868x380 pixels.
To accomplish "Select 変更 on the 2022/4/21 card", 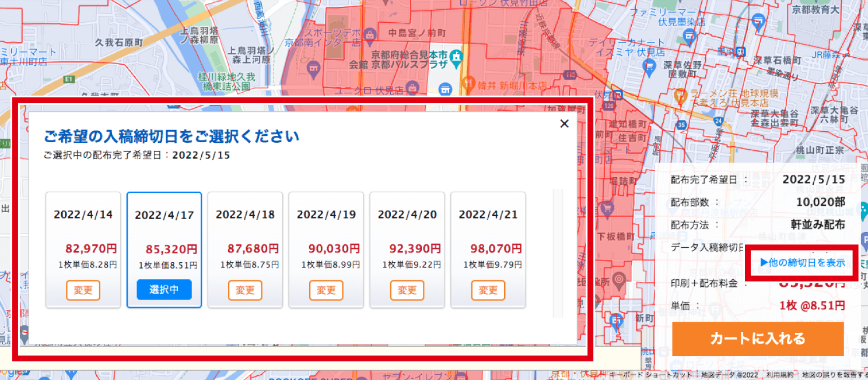I will point(488,290).
